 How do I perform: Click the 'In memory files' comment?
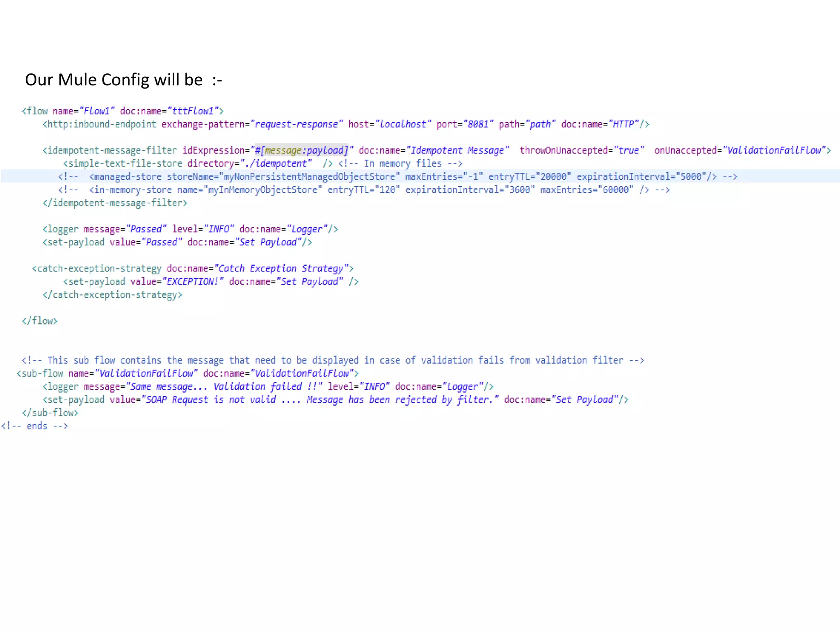[x=400, y=163]
